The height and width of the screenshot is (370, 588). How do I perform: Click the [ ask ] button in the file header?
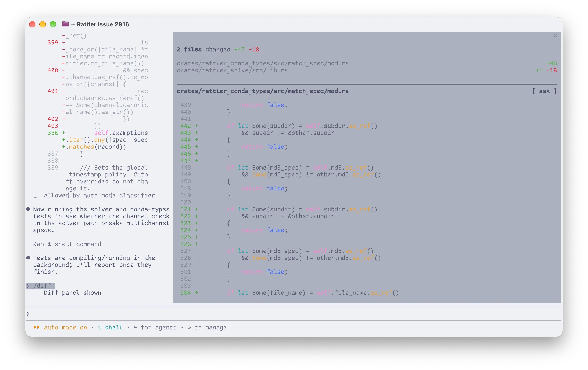click(x=544, y=91)
